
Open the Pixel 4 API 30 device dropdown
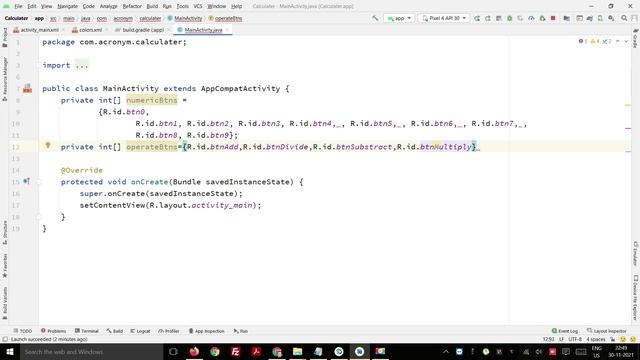click(444, 18)
